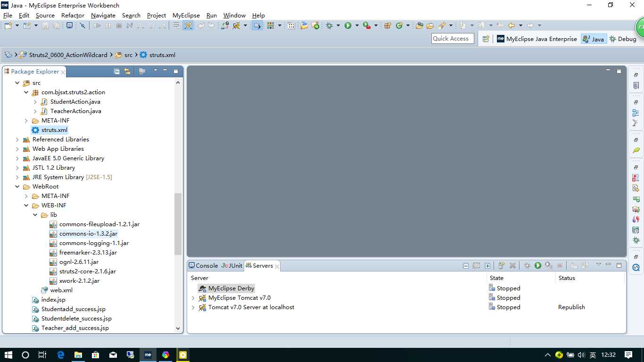644x362 pixels.
Task: Open the Window menu
Action: pos(234,16)
